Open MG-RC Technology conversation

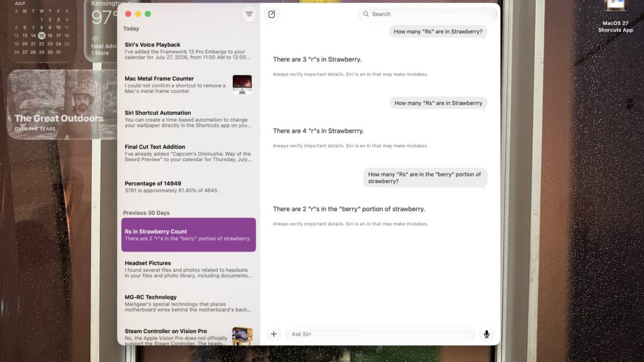pyautogui.click(x=188, y=303)
